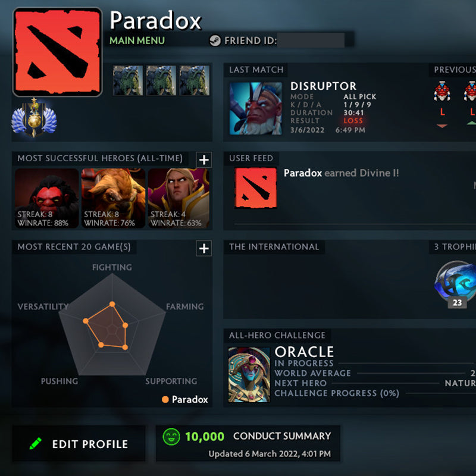Open Earthshaker most successful hero card
This screenshot has width=476, height=476.
coord(113,198)
